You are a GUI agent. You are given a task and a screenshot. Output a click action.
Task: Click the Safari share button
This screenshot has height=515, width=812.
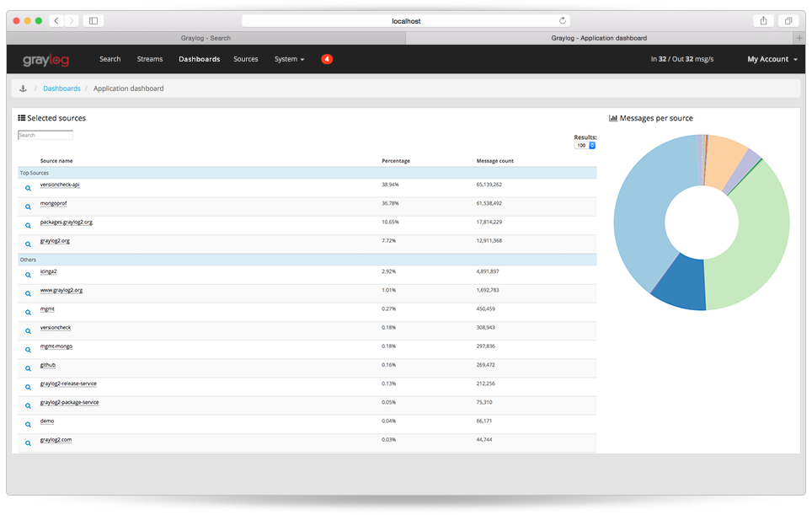click(x=763, y=21)
